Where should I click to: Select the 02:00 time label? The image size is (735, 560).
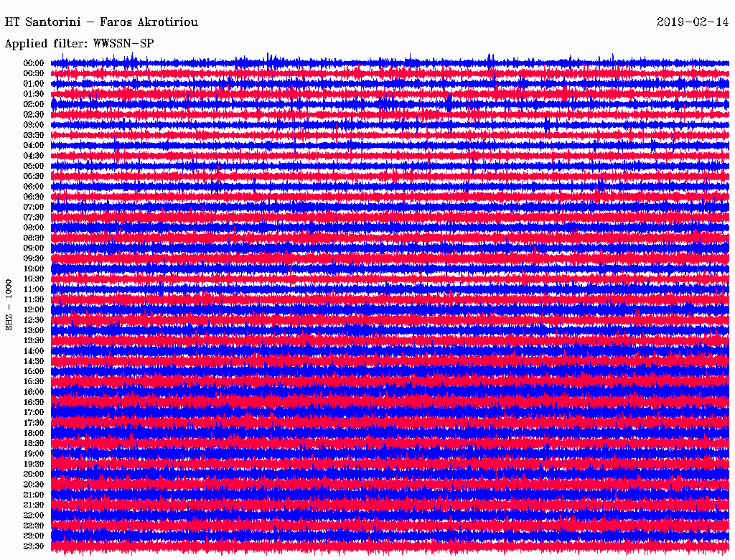coord(34,104)
